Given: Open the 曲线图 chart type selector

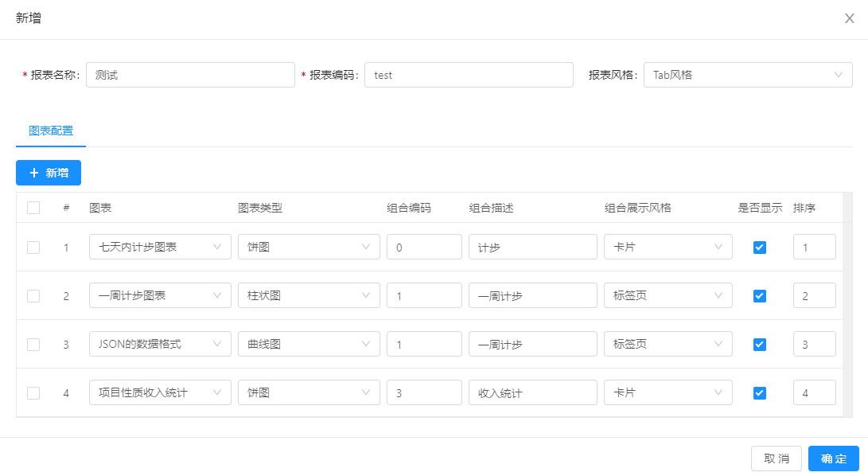Looking at the screenshot, I should pyautogui.click(x=309, y=345).
